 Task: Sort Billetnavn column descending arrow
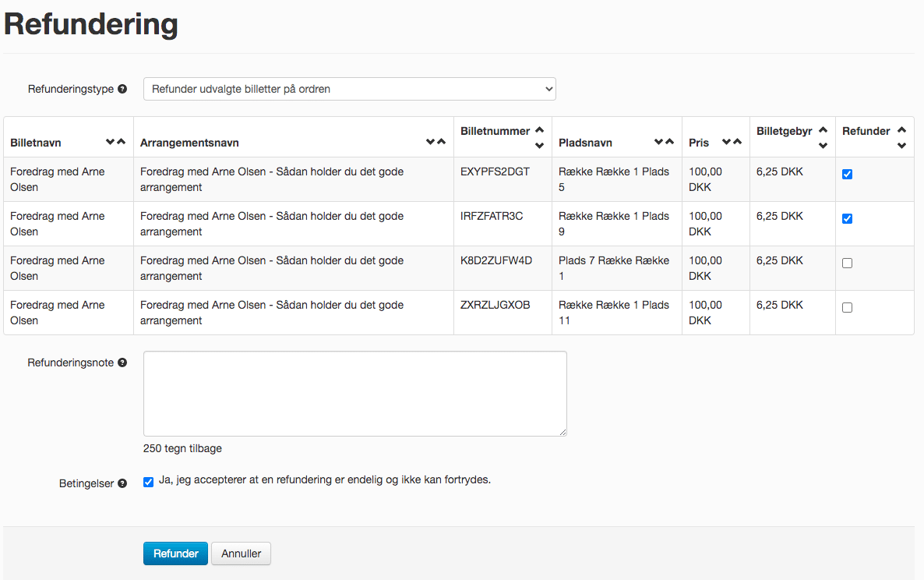(110, 142)
